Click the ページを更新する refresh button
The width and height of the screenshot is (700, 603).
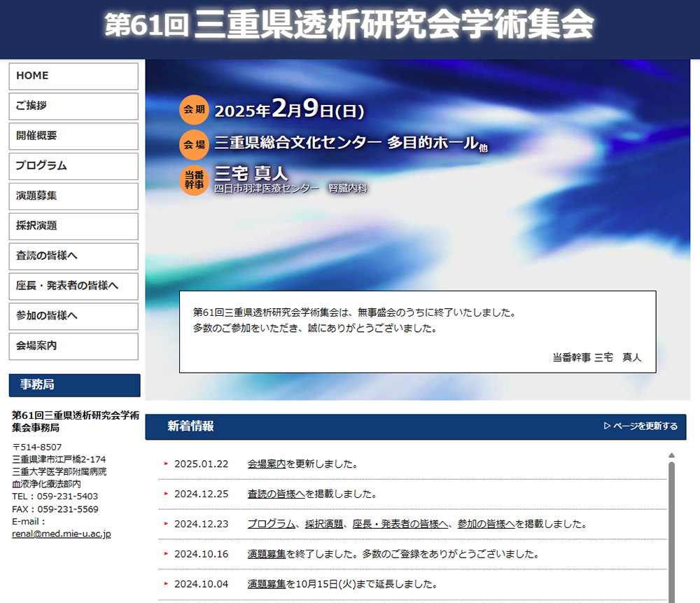click(640, 427)
